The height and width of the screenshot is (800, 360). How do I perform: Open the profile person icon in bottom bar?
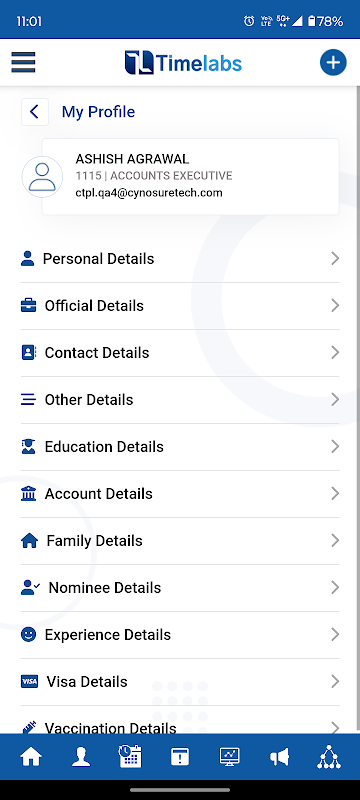(x=81, y=757)
